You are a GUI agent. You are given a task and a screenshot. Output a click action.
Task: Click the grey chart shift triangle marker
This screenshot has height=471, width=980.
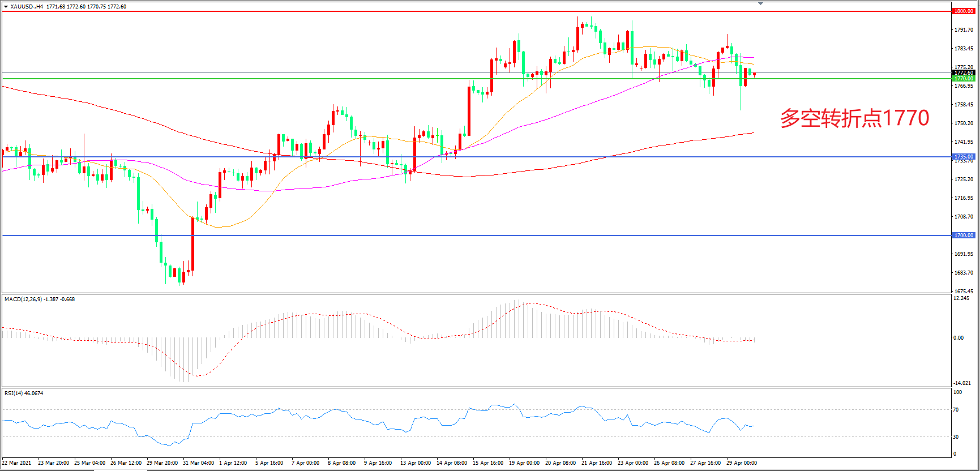(761, 3)
